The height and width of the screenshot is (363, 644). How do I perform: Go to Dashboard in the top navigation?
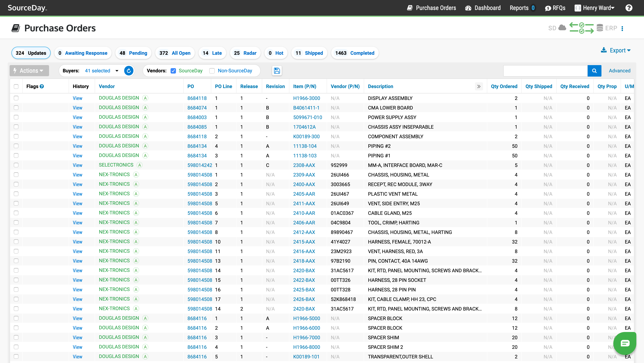tap(483, 8)
